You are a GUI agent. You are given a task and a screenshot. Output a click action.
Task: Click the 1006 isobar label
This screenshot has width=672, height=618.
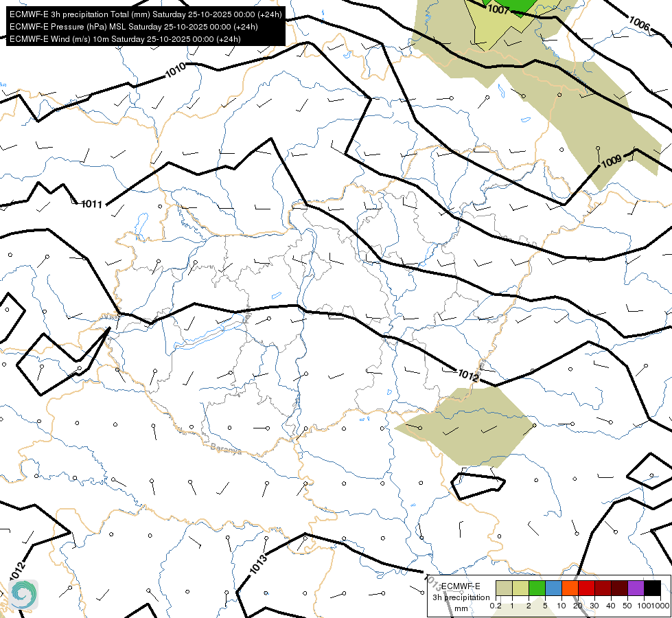[640, 23]
